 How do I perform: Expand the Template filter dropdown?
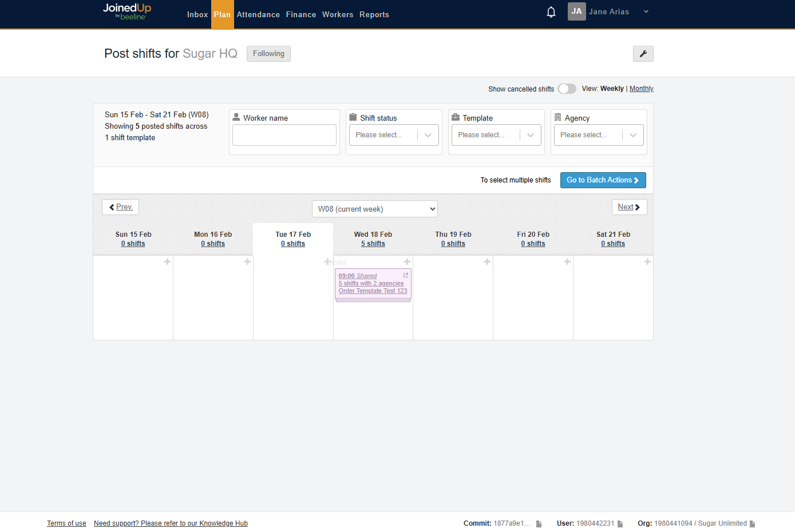tap(496, 135)
